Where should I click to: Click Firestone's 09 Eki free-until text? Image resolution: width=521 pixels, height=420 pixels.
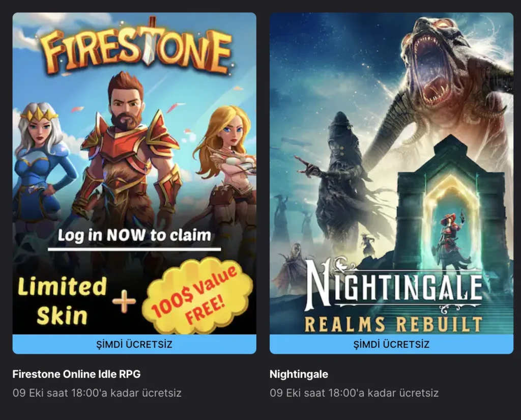[97, 393]
